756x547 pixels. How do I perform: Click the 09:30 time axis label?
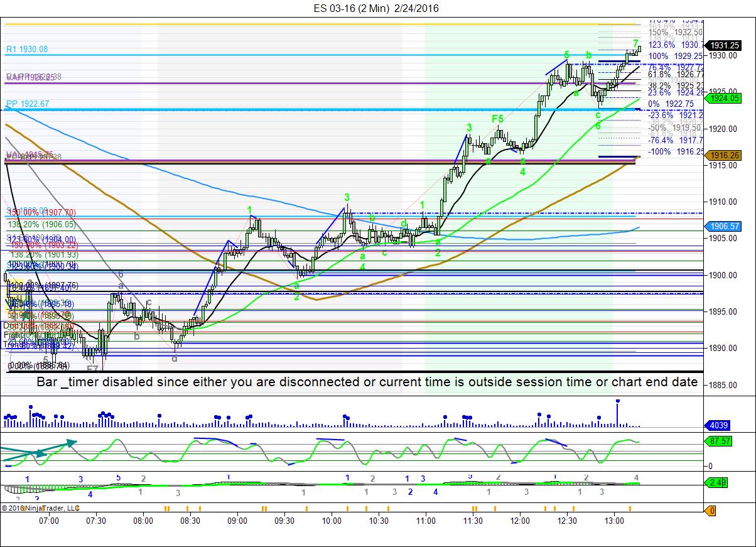[284, 521]
